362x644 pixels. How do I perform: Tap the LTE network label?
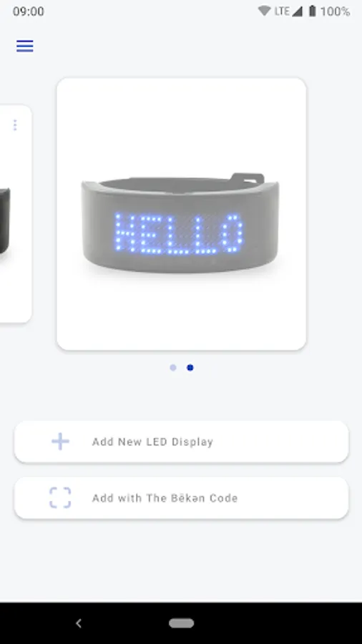coord(282,11)
